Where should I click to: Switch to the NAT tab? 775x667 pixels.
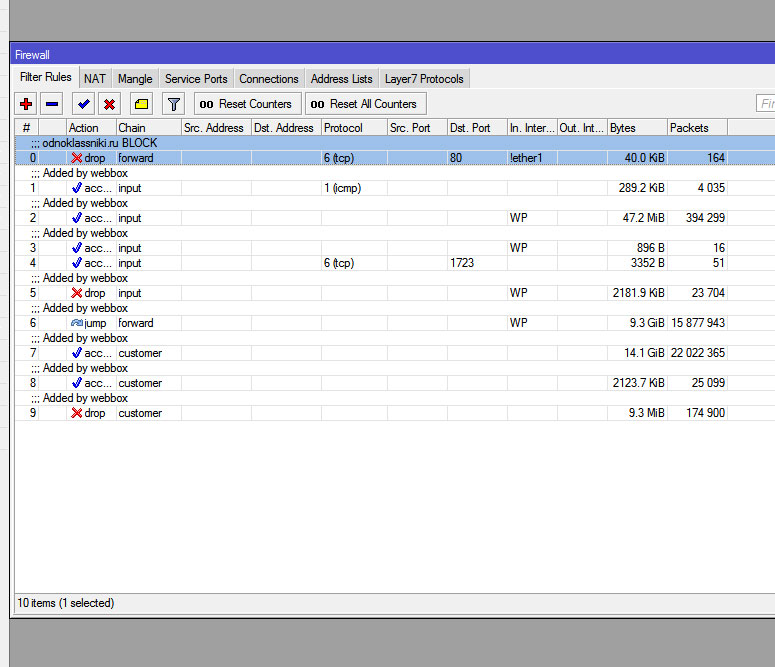95,79
